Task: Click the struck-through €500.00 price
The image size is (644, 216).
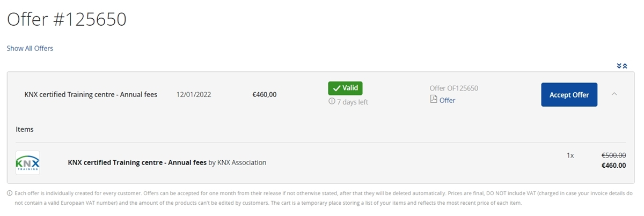Action: click(x=613, y=155)
